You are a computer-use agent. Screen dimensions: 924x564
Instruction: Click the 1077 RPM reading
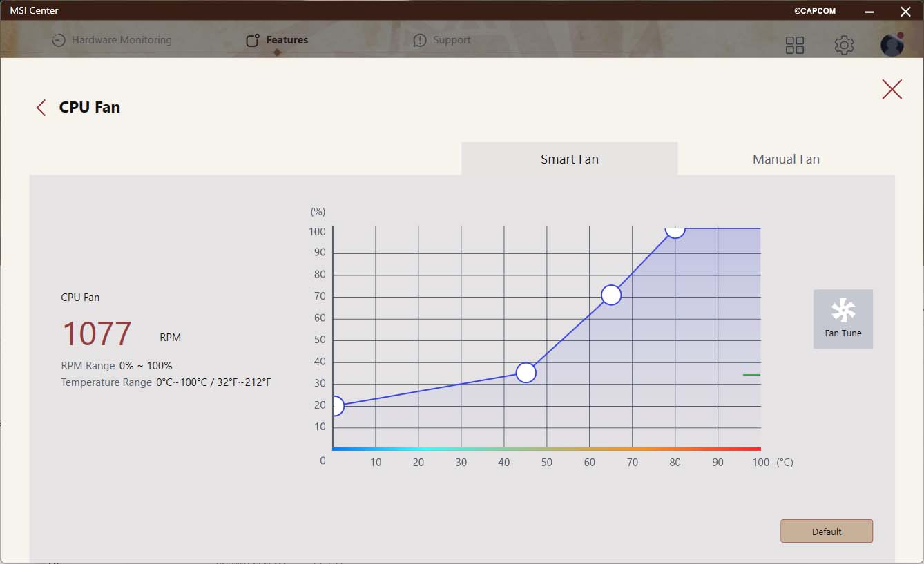coord(97,334)
